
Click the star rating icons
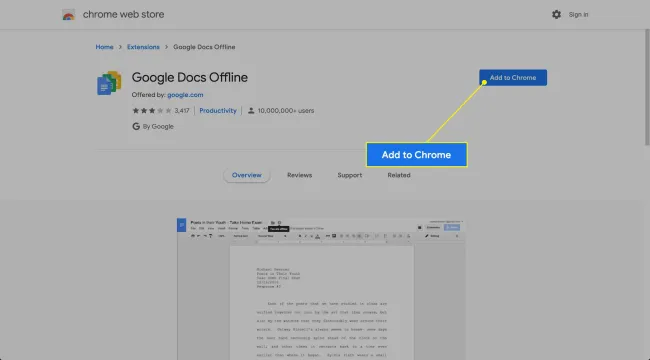(151, 111)
